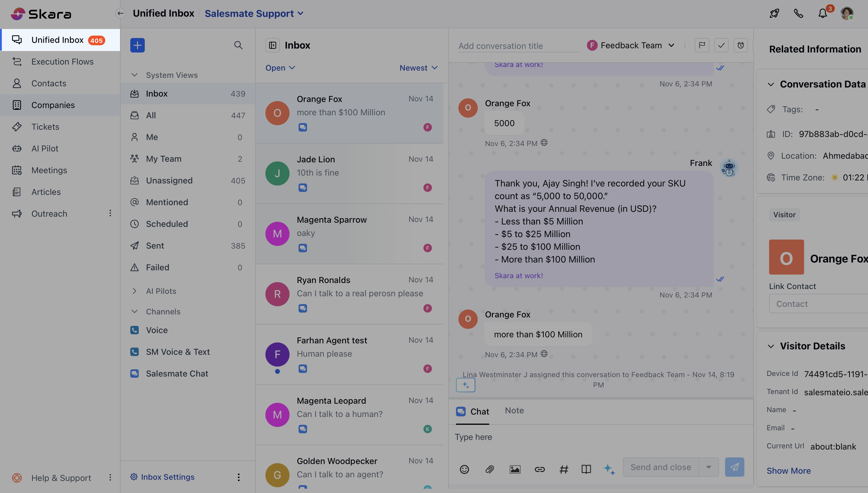Click the Show More link
The width and height of the screenshot is (868, 493).
[788, 471]
